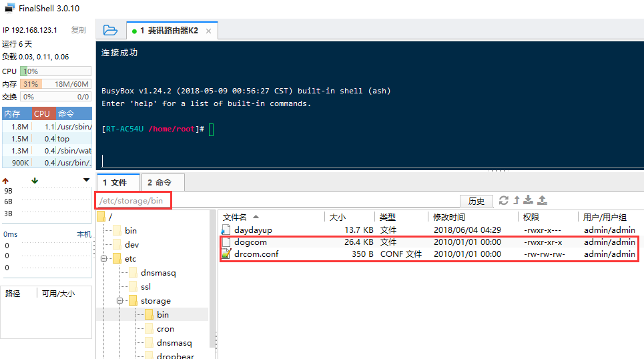Sort processes by the 命令 column
The height and width of the screenshot is (359, 644).
tap(73, 114)
